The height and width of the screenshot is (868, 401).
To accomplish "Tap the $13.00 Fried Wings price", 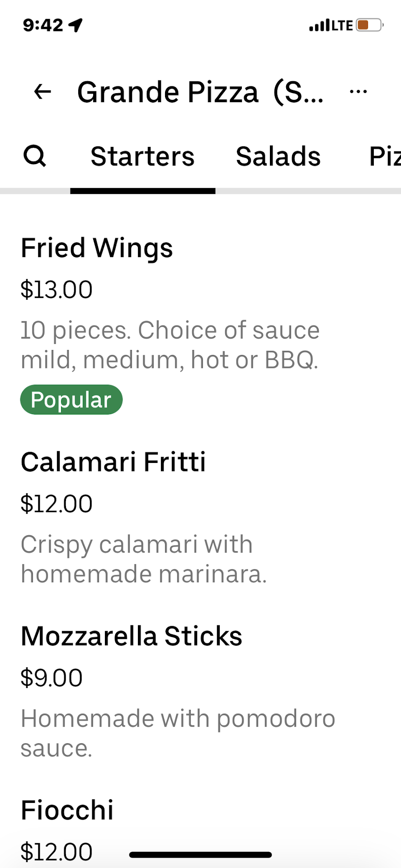I will pyautogui.click(x=57, y=289).
